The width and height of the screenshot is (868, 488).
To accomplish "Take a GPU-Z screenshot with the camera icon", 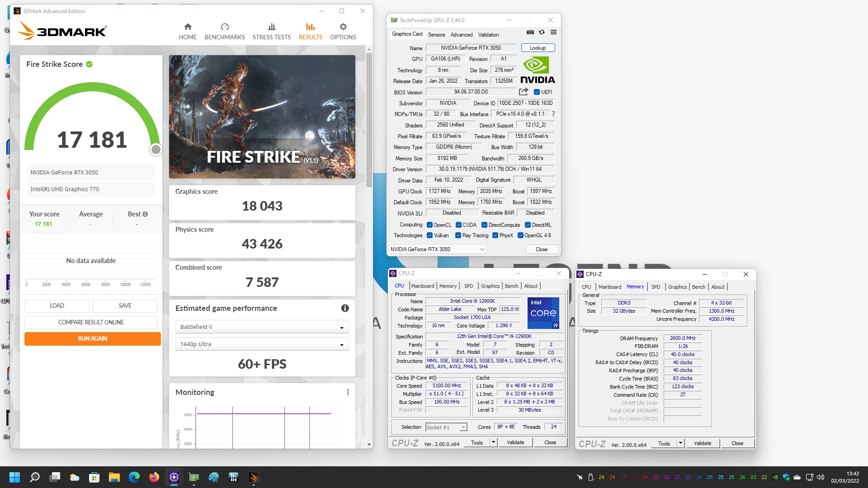I will click(x=530, y=33).
